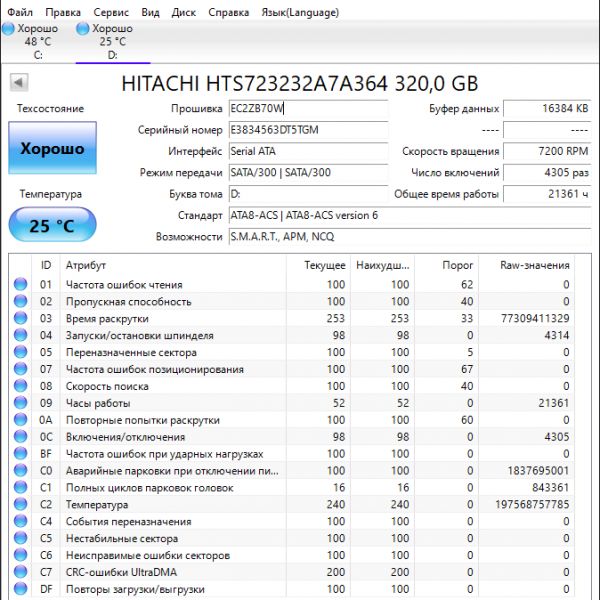Click the Прошивка field EC2ZB70W
The width and height of the screenshot is (600, 600).
click(x=308, y=108)
